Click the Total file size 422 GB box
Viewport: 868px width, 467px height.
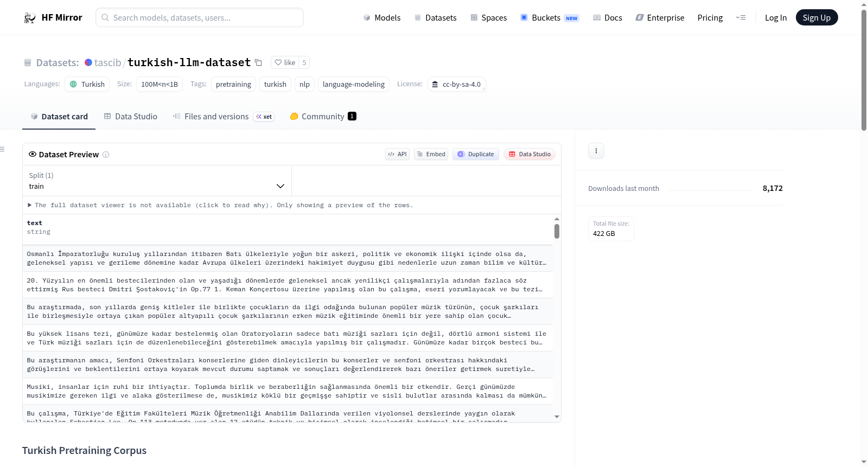click(611, 229)
